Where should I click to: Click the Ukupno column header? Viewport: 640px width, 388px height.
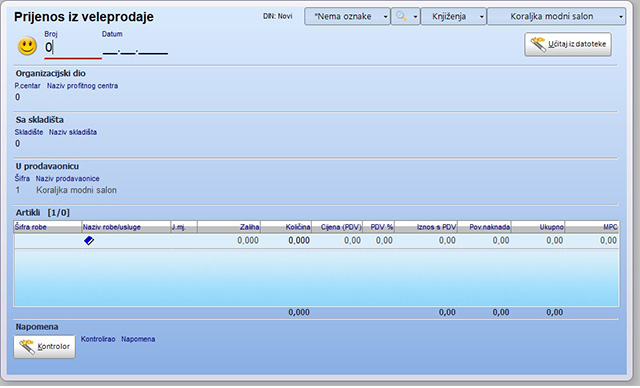538,227
